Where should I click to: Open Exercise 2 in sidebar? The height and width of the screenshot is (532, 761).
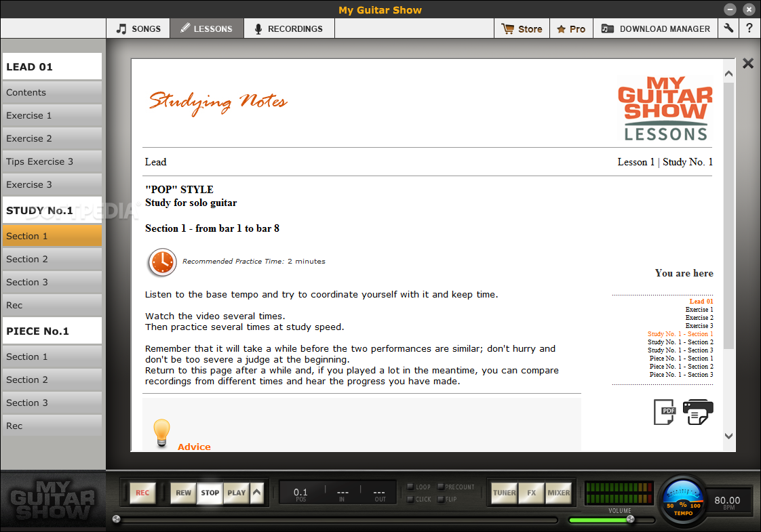pyautogui.click(x=52, y=138)
